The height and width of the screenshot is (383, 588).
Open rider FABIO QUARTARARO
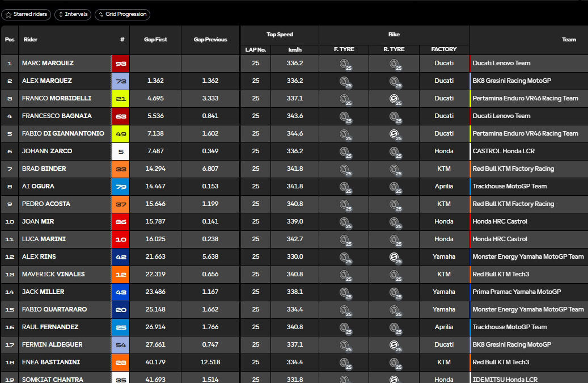pyautogui.click(x=54, y=309)
